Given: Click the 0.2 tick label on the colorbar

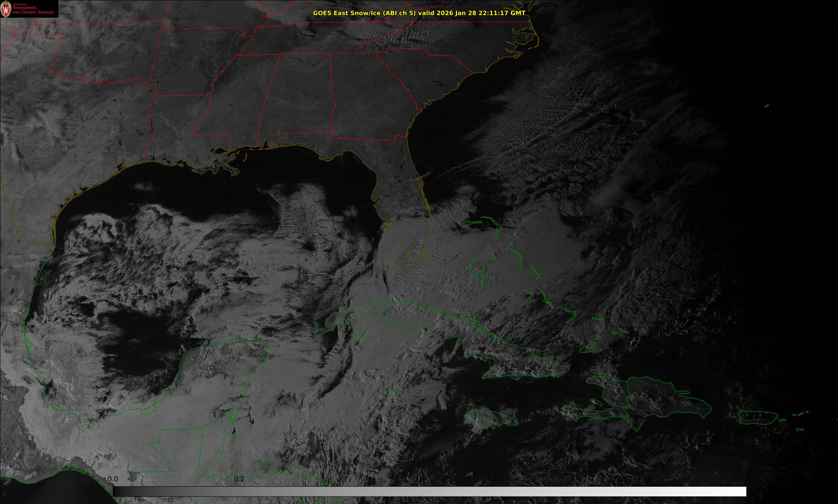Looking at the screenshot, I should pos(240,479).
